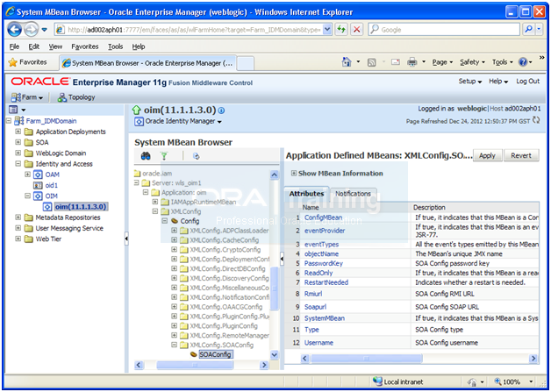The height and width of the screenshot is (392, 551).
Task: Collapse Identity and Access folder
Action: 18,164
